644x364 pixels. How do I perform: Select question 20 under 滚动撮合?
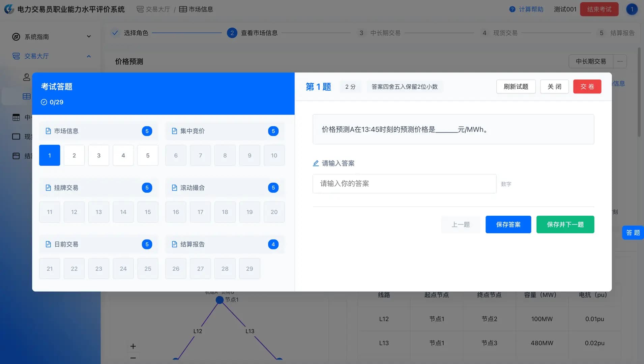tap(274, 212)
